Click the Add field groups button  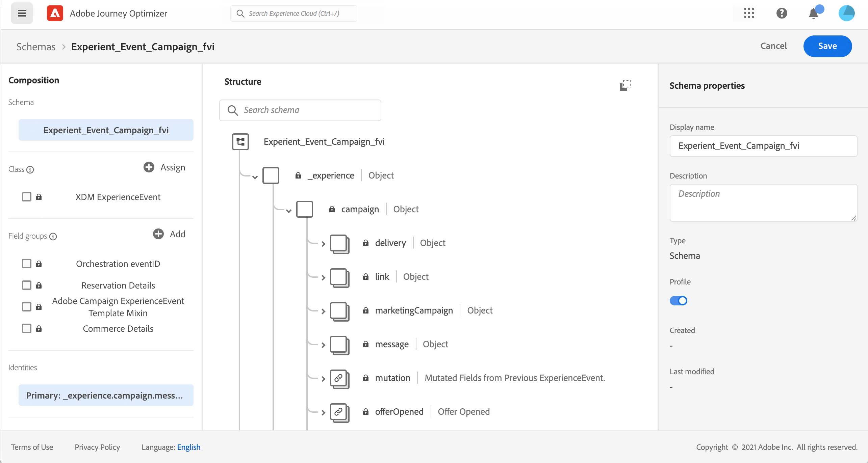click(x=169, y=234)
